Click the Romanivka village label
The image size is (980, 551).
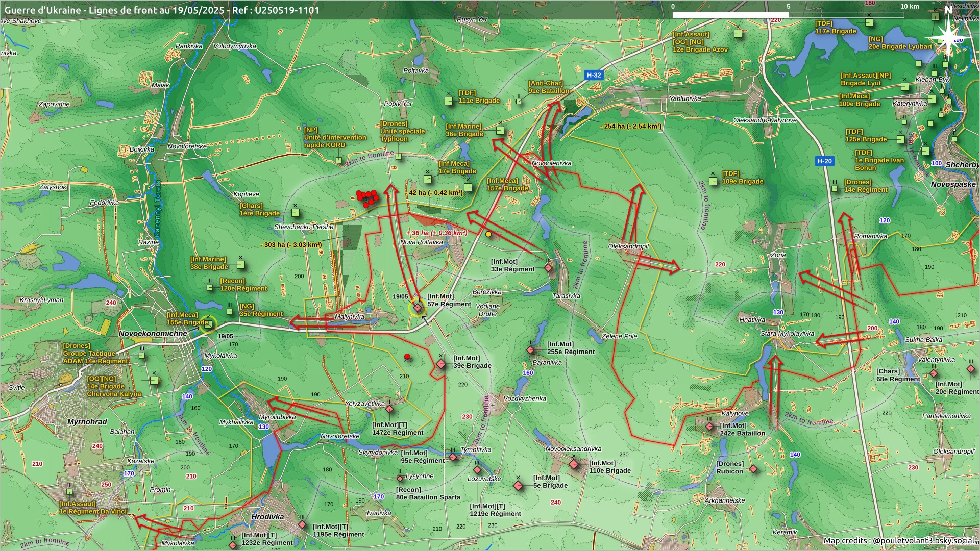coord(871,236)
